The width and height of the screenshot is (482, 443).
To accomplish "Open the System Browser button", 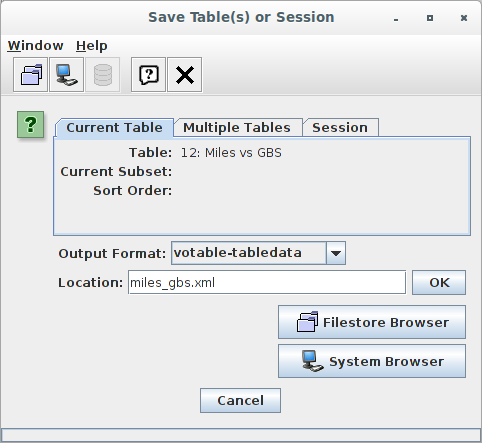I will coord(372,361).
